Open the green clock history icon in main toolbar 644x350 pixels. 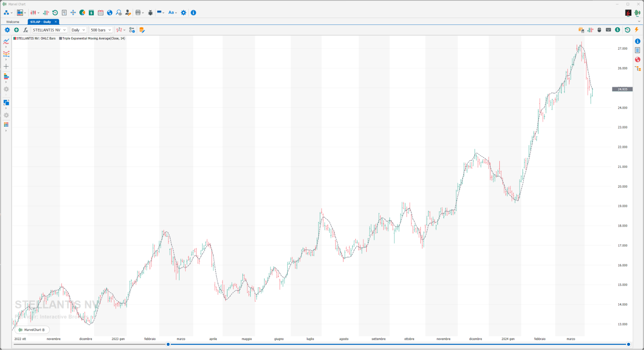click(x=55, y=13)
